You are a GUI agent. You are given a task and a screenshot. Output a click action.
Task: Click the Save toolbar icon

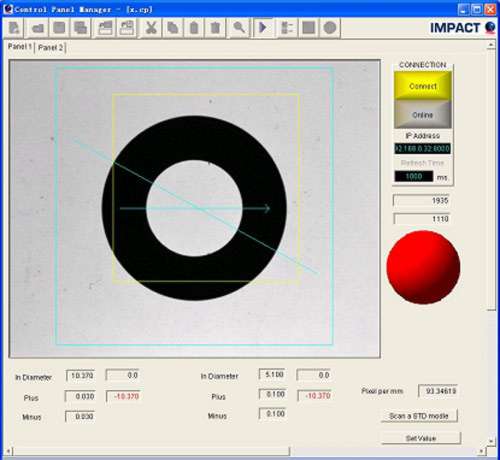click(59, 28)
